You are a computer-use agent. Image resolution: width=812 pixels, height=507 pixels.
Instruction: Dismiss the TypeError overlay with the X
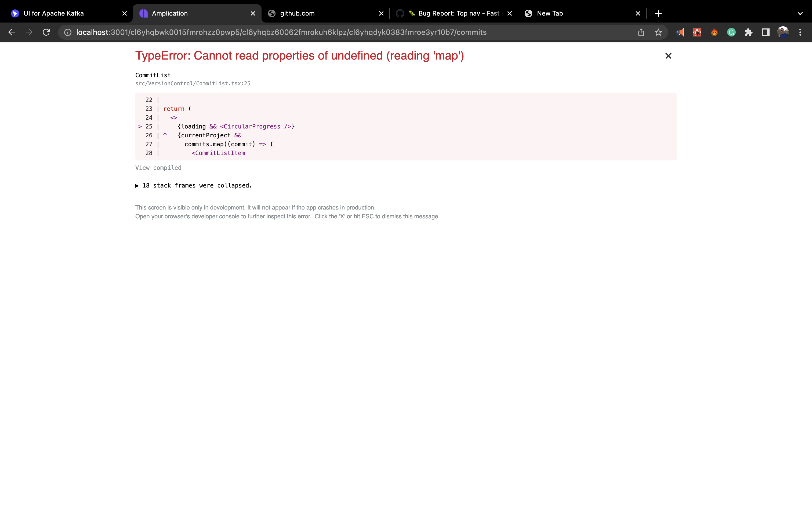[x=668, y=56]
